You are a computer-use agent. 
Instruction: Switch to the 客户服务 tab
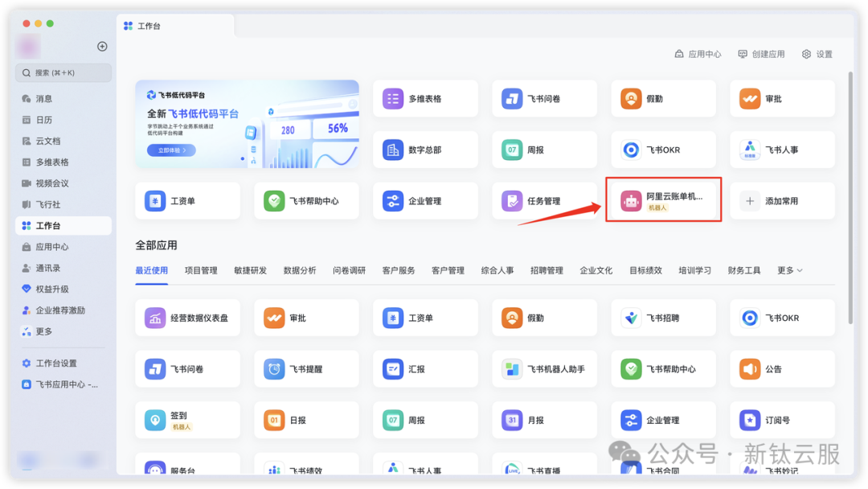coord(399,270)
